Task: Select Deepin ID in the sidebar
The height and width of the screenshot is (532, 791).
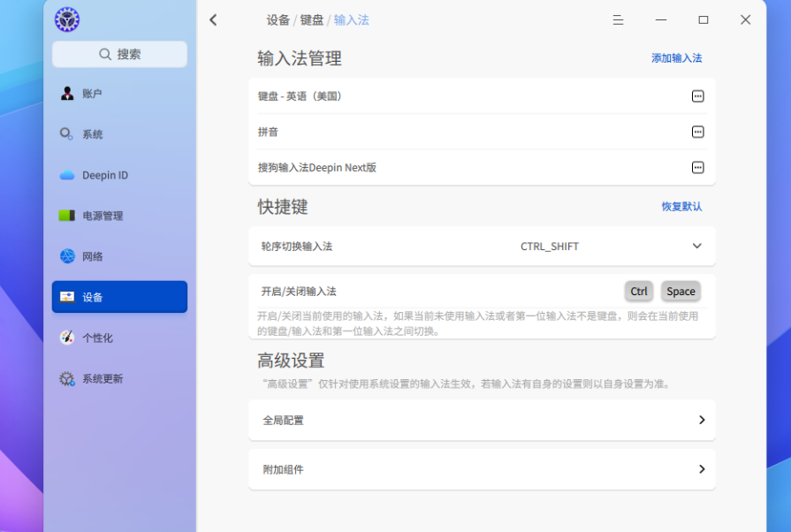Action: coord(119,175)
